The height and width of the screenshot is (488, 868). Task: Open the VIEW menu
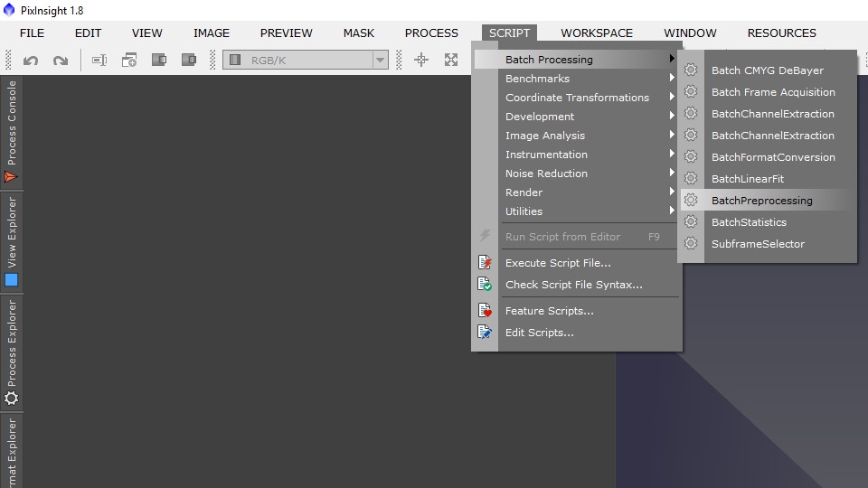[x=147, y=33]
